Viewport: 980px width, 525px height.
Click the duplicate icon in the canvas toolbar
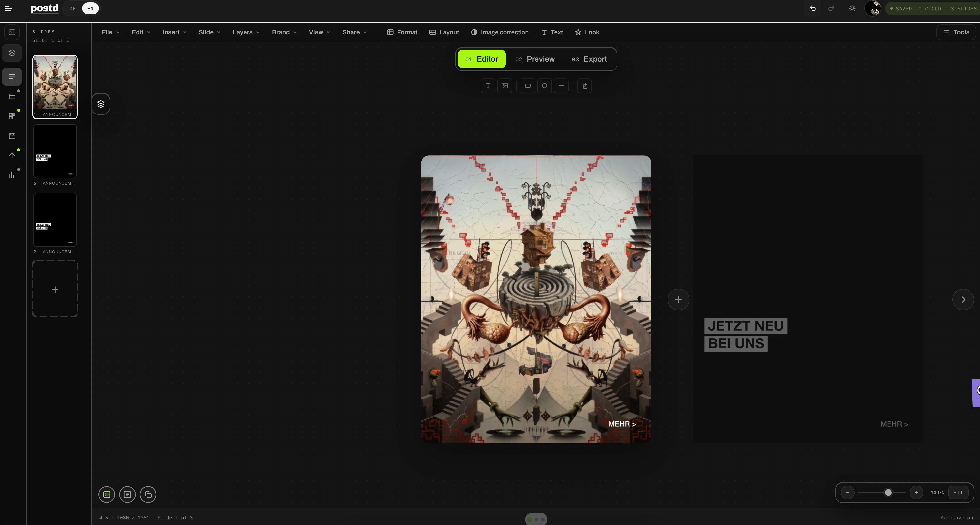[x=584, y=86]
